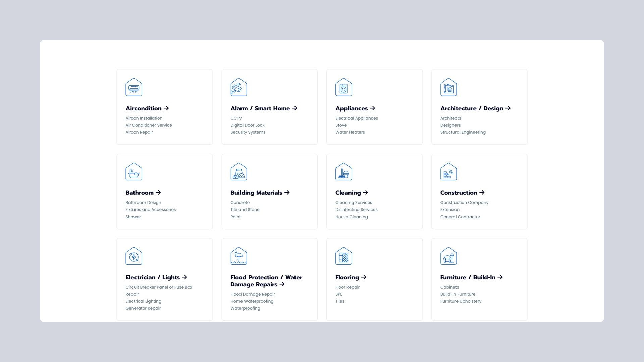644x362 pixels.
Task: Select the bathtub icon for Bathroom
Action: click(134, 172)
